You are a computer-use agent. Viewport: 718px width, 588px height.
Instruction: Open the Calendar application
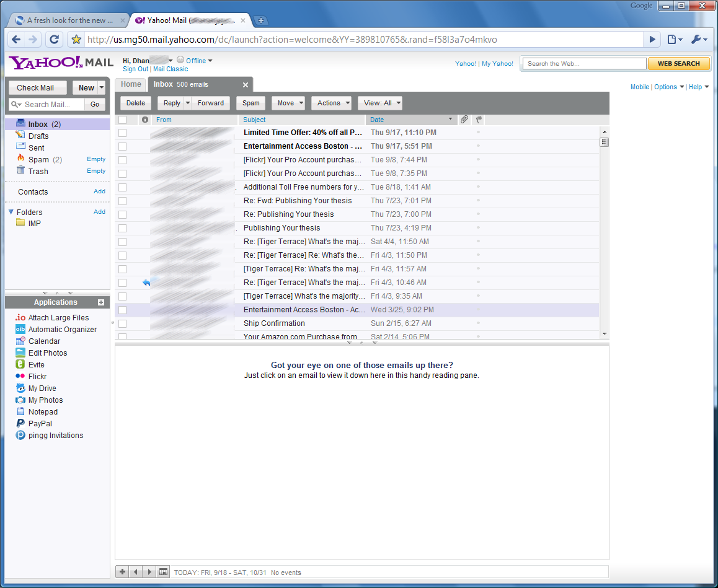click(x=38, y=341)
